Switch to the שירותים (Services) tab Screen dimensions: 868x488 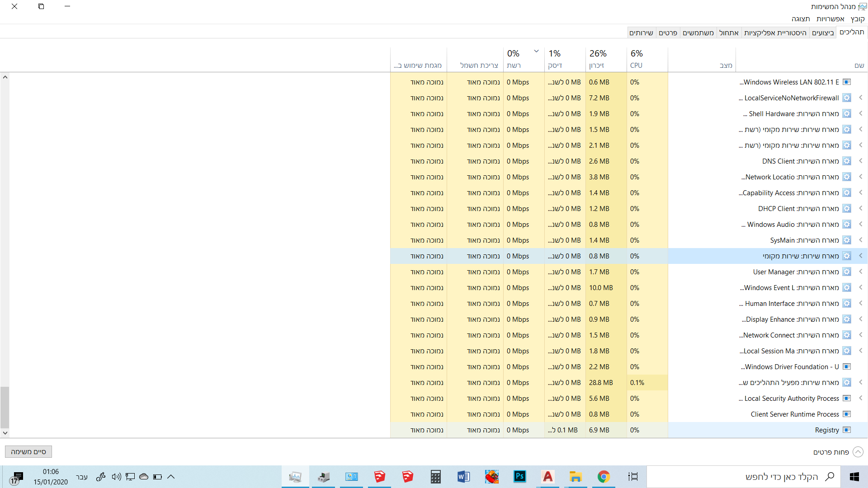point(641,33)
